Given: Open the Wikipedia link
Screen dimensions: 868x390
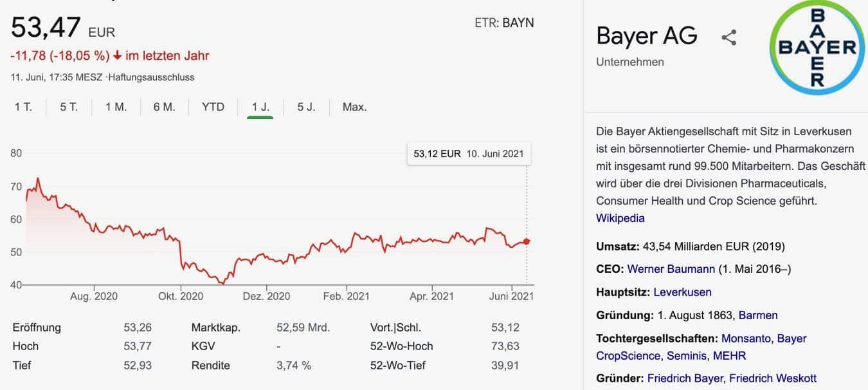Looking at the screenshot, I should click(620, 218).
